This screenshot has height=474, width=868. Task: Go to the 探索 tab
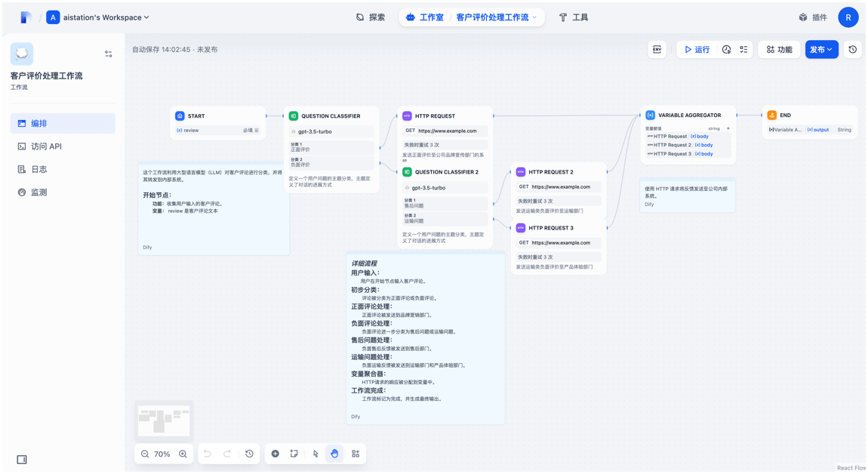pos(371,17)
